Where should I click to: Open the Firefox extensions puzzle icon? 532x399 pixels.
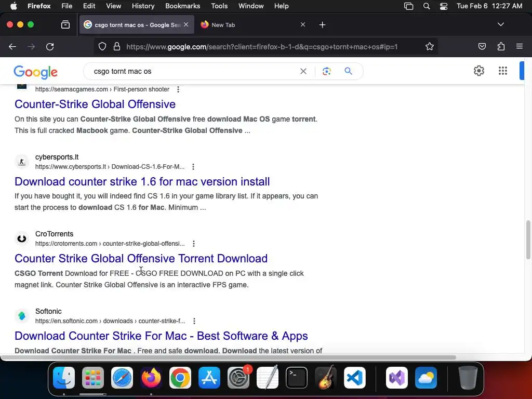coord(501,46)
